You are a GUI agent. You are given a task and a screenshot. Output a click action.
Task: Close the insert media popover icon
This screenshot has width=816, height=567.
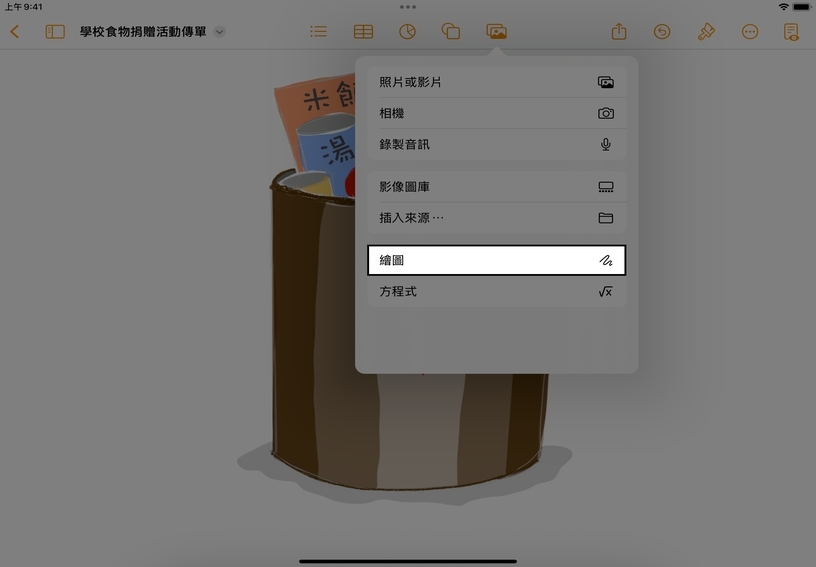[496, 32]
